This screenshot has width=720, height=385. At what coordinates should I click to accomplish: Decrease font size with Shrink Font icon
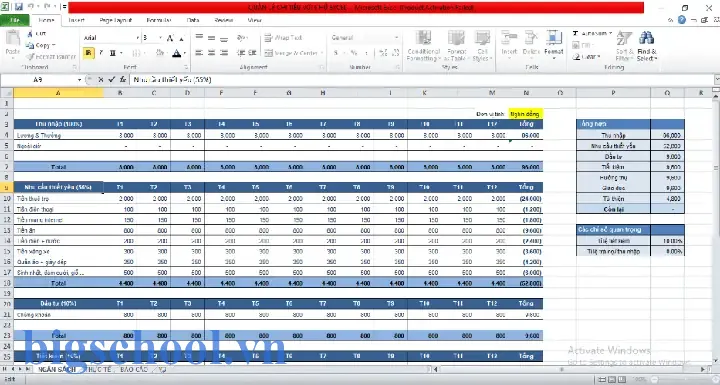[181, 38]
